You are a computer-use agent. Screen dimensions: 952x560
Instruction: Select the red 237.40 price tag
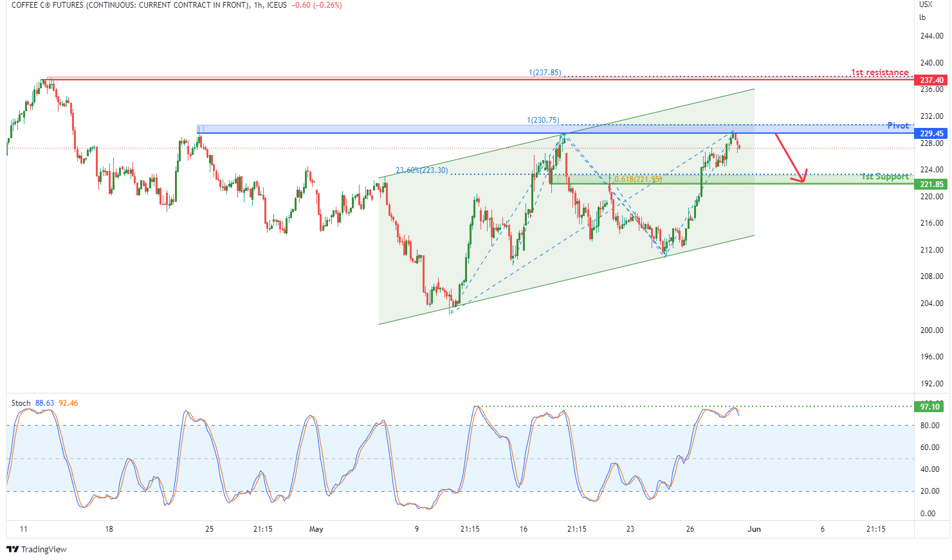(x=931, y=80)
